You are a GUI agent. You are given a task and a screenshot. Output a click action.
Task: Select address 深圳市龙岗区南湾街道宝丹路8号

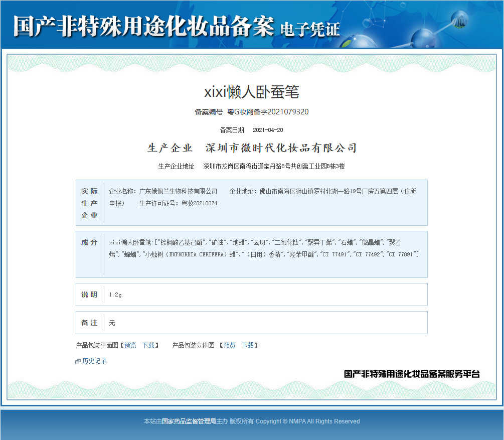(x=247, y=166)
